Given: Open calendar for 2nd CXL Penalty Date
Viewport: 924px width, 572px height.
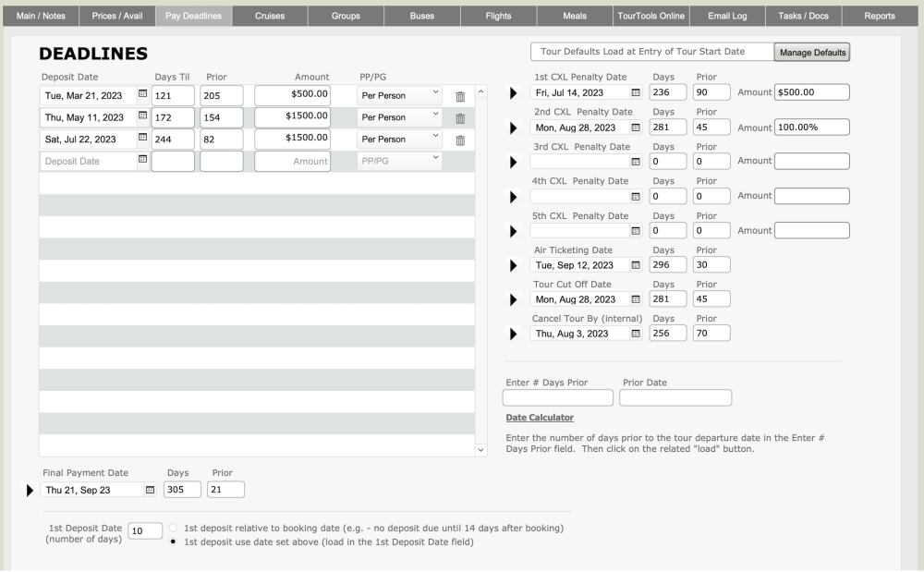Looking at the screenshot, I should point(636,128).
